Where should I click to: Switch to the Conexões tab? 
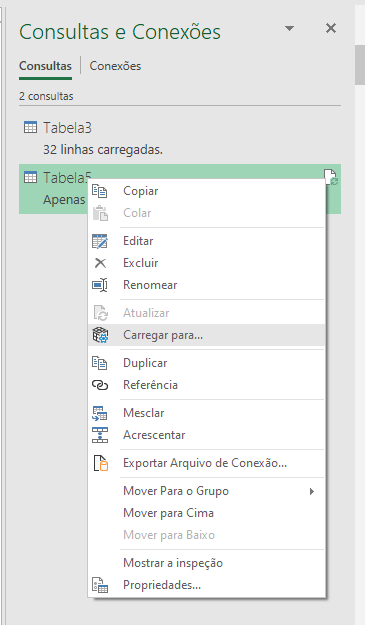115,66
